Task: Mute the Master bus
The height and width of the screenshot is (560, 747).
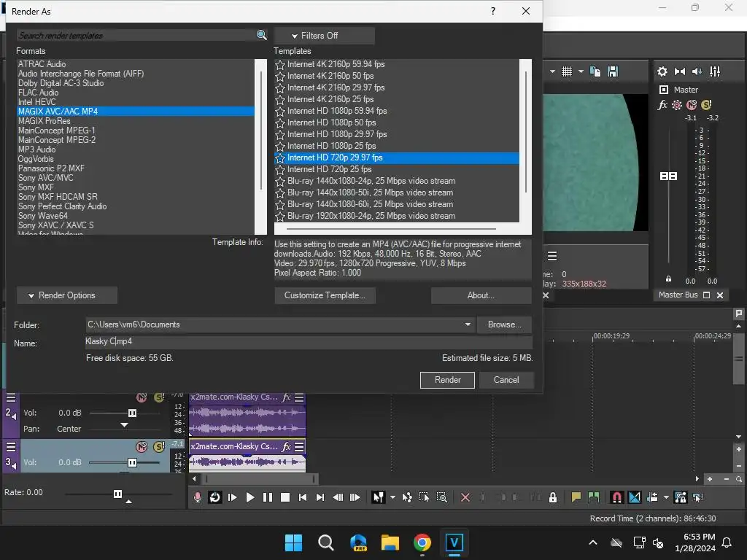Action: pyautogui.click(x=692, y=105)
